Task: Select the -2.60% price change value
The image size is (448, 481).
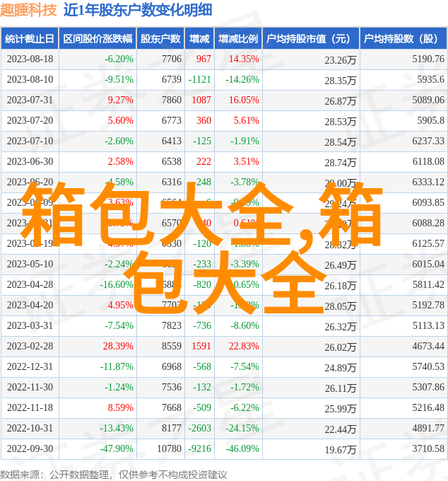Action: pyautogui.click(x=119, y=141)
